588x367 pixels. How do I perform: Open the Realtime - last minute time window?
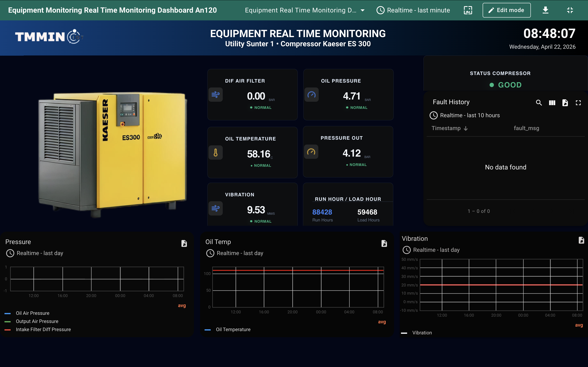(x=413, y=10)
